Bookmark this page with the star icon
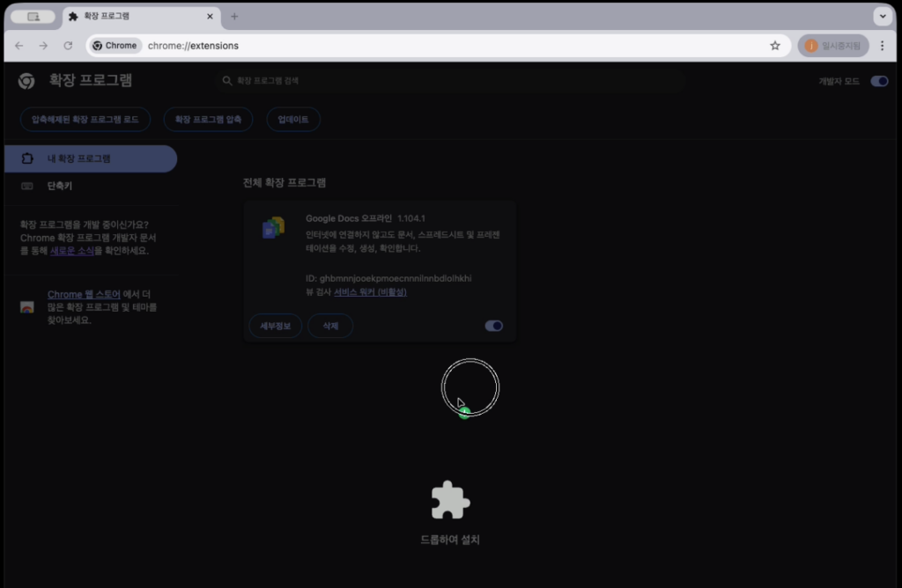 pos(775,46)
